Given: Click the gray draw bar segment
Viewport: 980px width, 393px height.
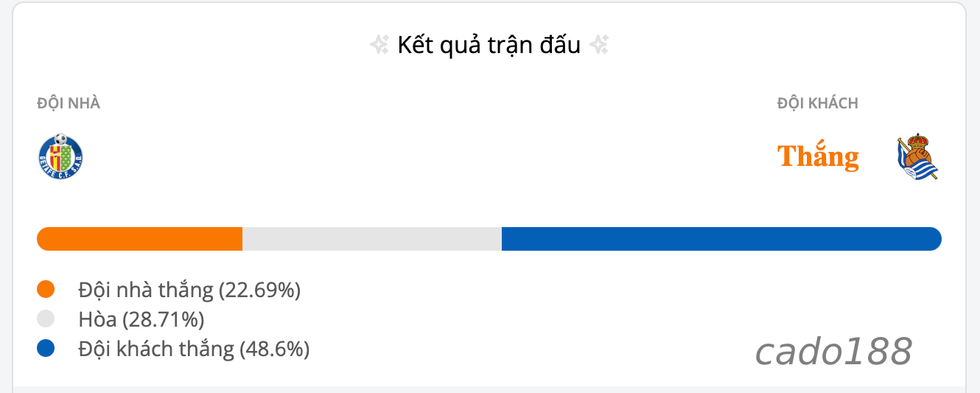Looking at the screenshot, I should [x=372, y=239].
